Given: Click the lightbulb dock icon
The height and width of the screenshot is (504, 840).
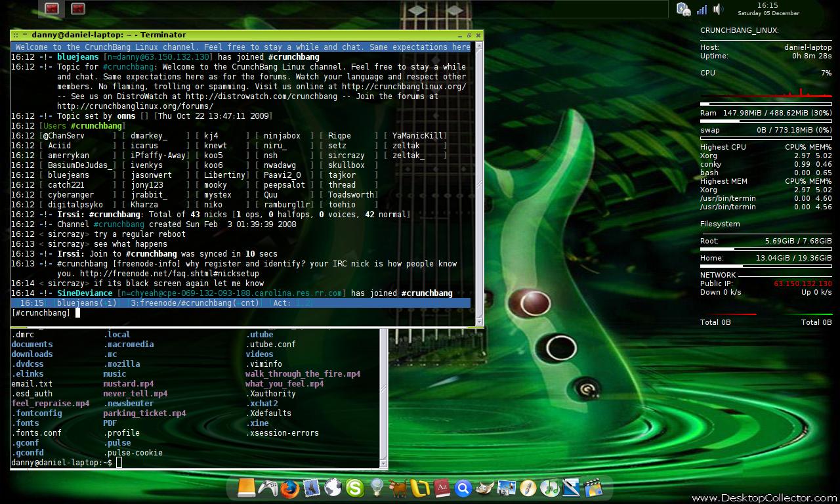Looking at the screenshot, I should (376, 487).
